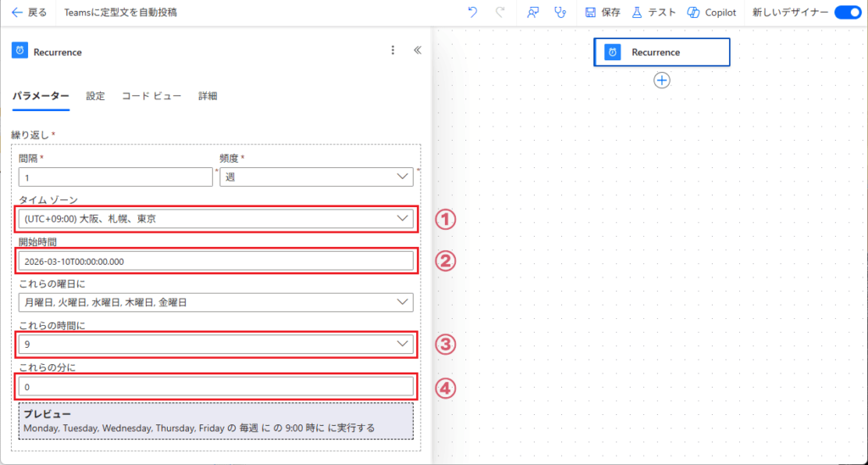Click the undo arrow in the toolbar
Image resolution: width=868 pixels, height=465 pixels.
pyautogui.click(x=472, y=13)
